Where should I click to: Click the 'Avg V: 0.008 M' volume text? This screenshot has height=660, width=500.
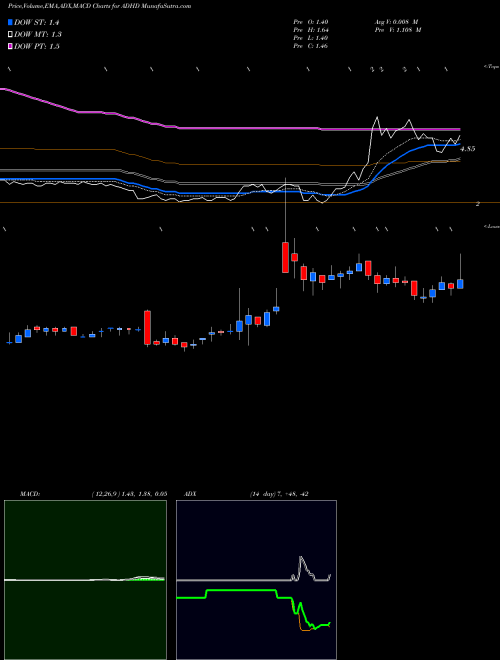tap(396, 22)
